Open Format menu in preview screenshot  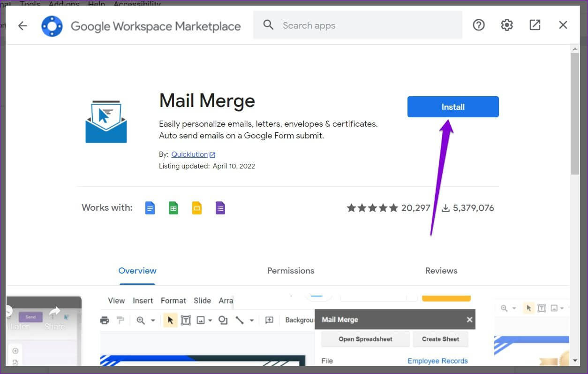173,301
